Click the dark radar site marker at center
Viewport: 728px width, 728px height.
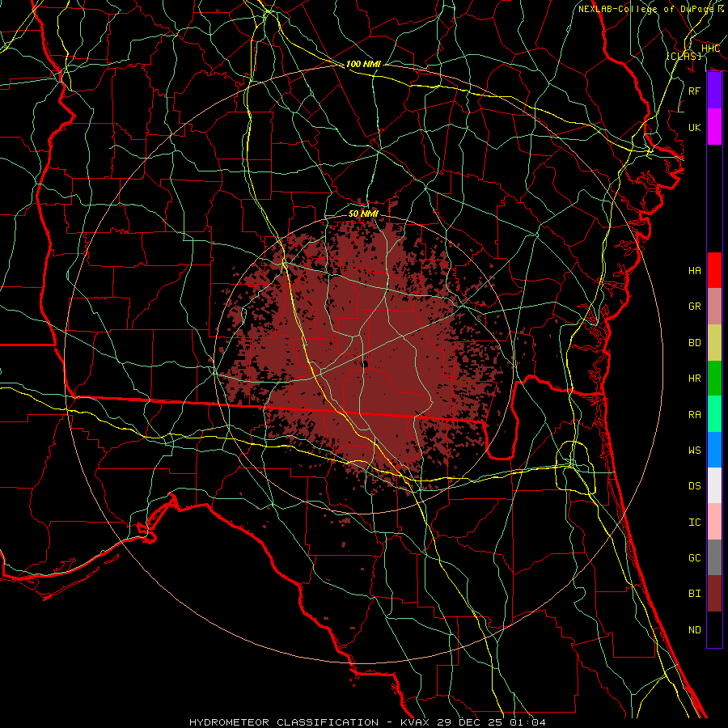(x=365, y=364)
